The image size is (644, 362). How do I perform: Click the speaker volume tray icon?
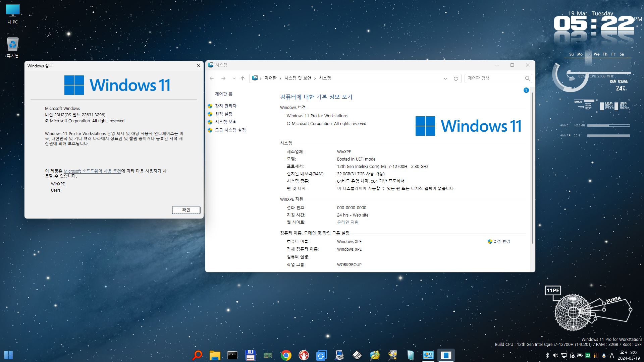(x=555, y=355)
